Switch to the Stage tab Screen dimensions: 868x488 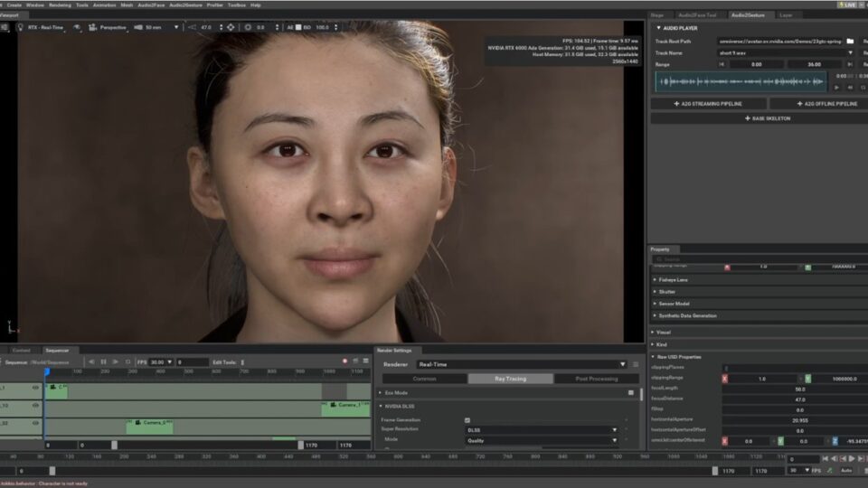[x=657, y=15]
